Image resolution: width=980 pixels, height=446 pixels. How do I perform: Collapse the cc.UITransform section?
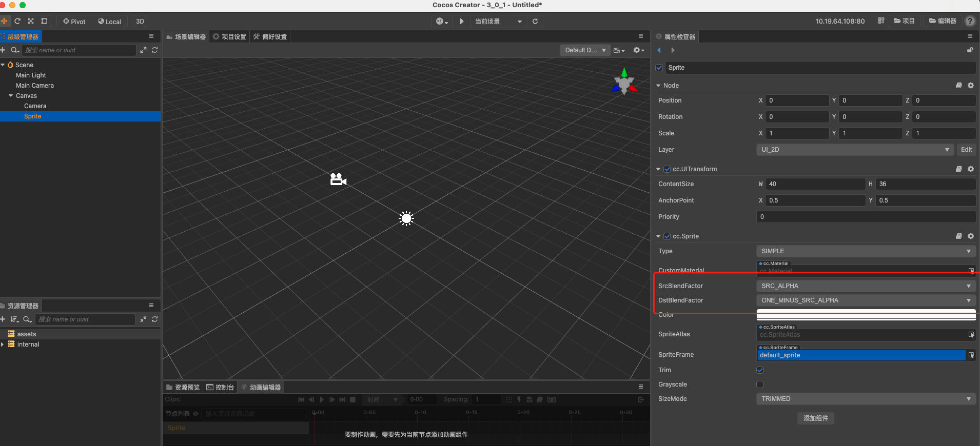658,169
